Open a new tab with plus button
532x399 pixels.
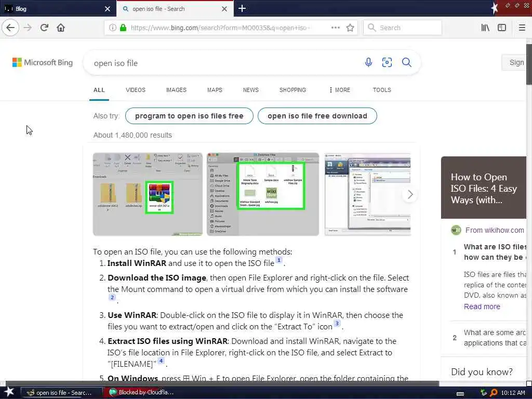242,8
